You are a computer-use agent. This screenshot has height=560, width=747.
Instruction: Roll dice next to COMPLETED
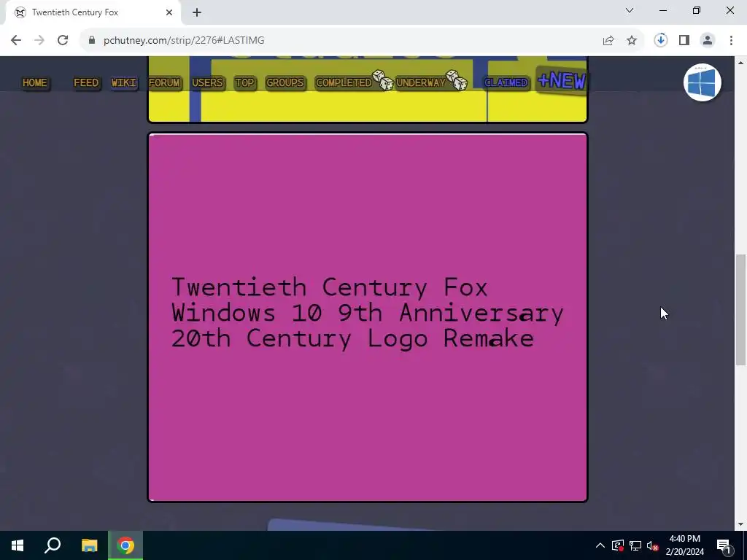382,80
